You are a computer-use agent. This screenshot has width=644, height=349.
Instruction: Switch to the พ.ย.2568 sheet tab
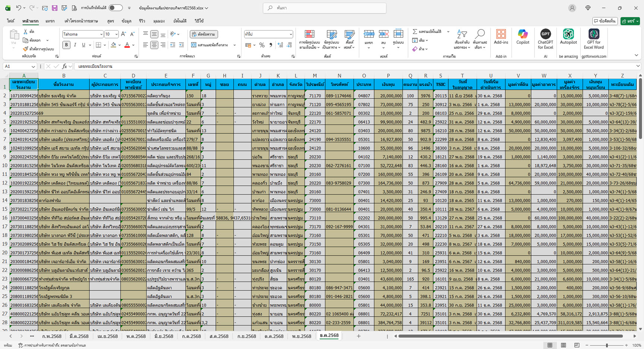coord(302,336)
